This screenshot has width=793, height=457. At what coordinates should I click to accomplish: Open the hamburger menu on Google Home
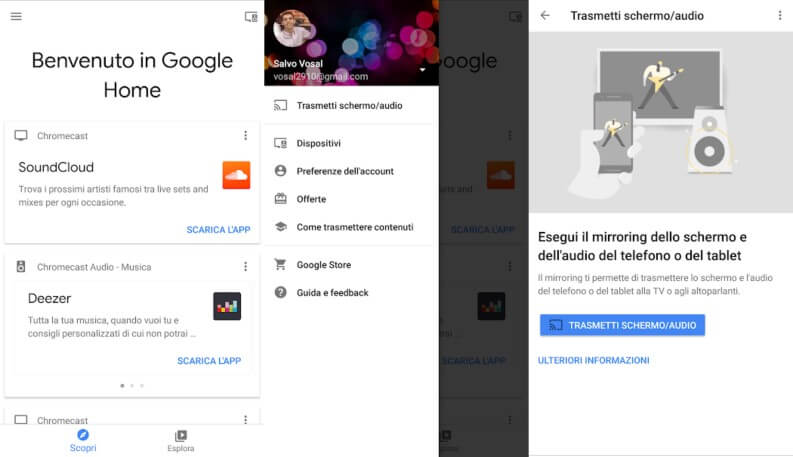(16, 16)
